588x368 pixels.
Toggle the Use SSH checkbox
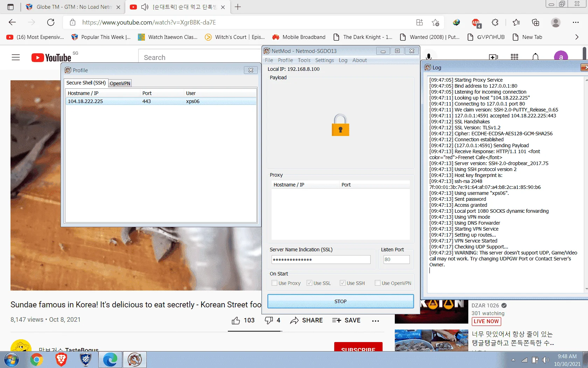[x=343, y=283]
